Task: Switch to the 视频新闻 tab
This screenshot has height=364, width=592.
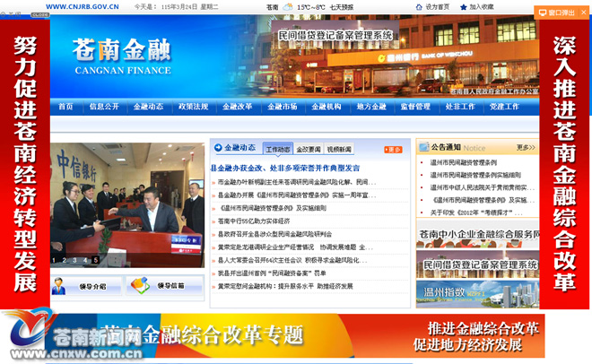Action: point(339,150)
